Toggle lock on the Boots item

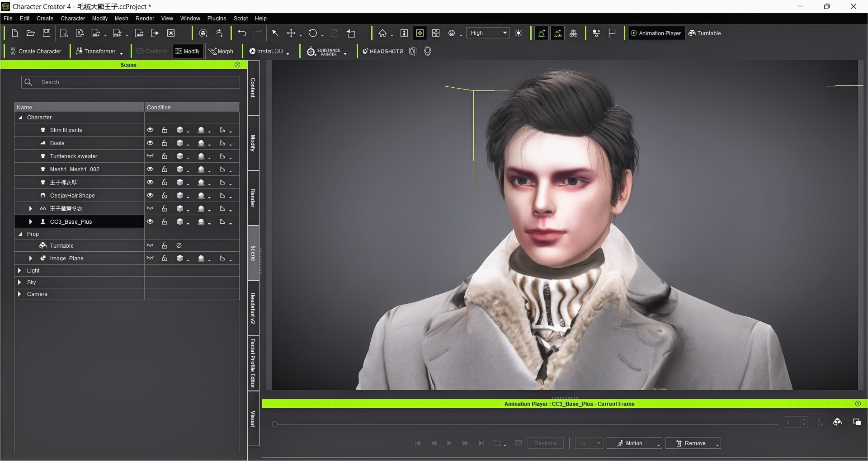(x=165, y=143)
